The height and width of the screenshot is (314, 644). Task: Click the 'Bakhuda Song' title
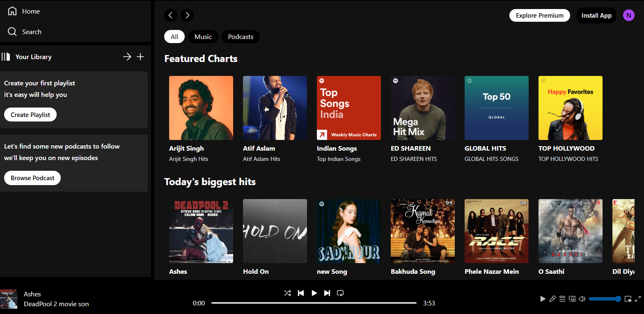tap(413, 271)
